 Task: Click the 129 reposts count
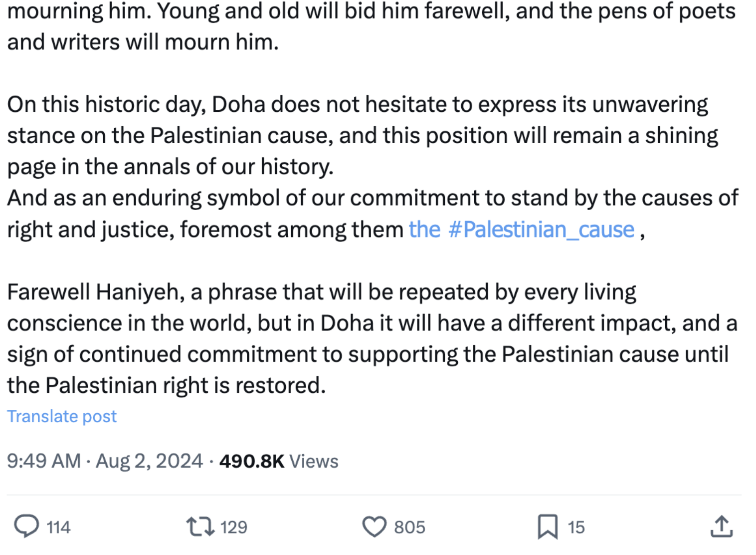tap(233, 528)
